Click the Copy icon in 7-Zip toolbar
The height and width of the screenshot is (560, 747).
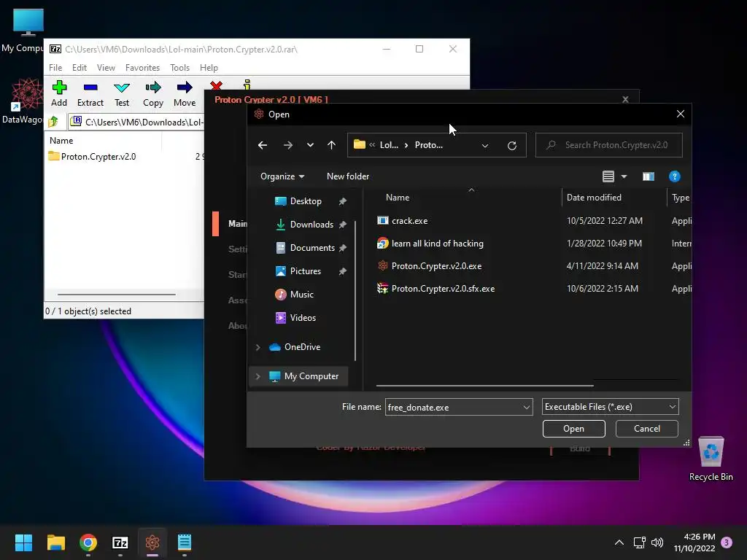tap(153, 87)
